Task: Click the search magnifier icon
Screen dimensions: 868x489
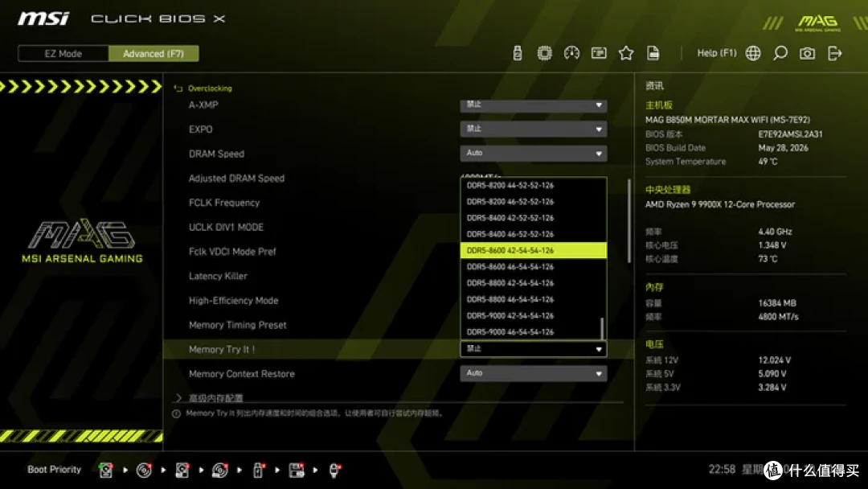Action: tap(780, 53)
